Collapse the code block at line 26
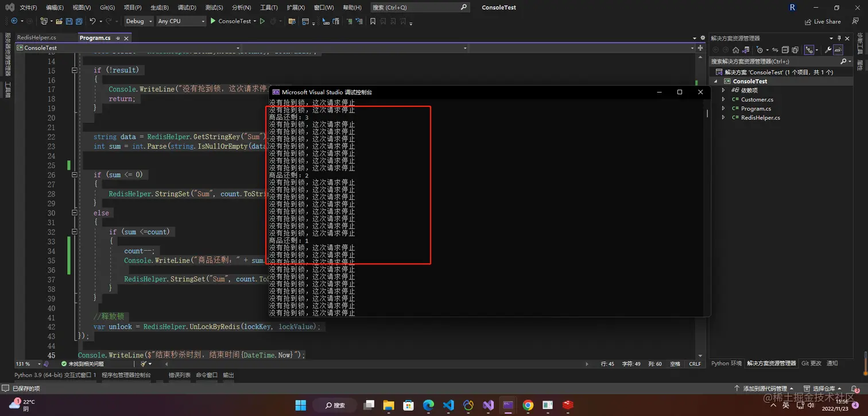Viewport: 868px width, 416px height. pos(74,175)
